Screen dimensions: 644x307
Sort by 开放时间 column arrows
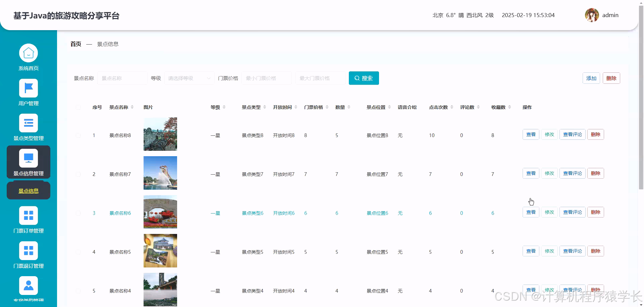[x=296, y=107]
